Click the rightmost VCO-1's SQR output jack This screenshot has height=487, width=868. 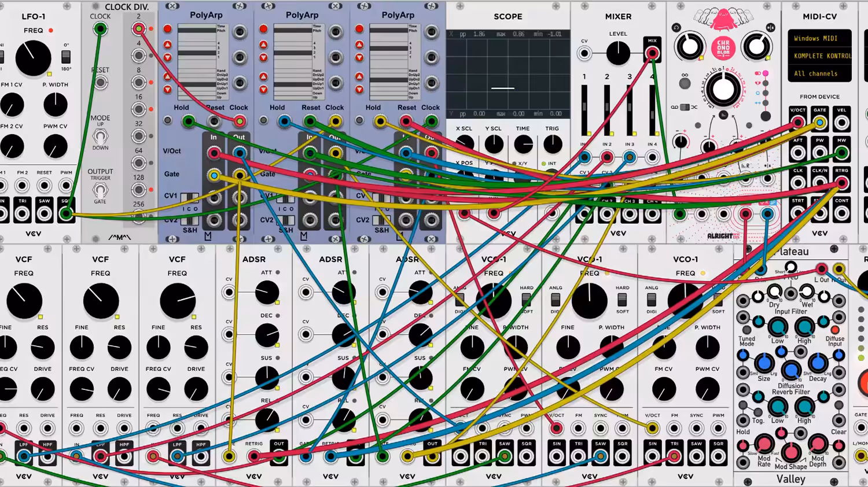718,456
